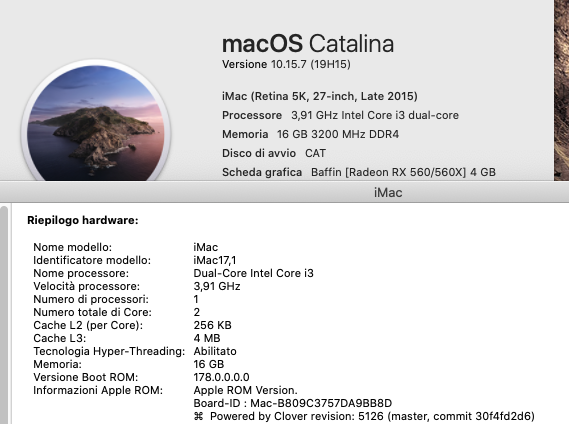Image resolution: width=569 pixels, height=424 pixels.
Task: Click the 'Numero totale di Core:' label
Action: pyautogui.click(x=93, y=312)
